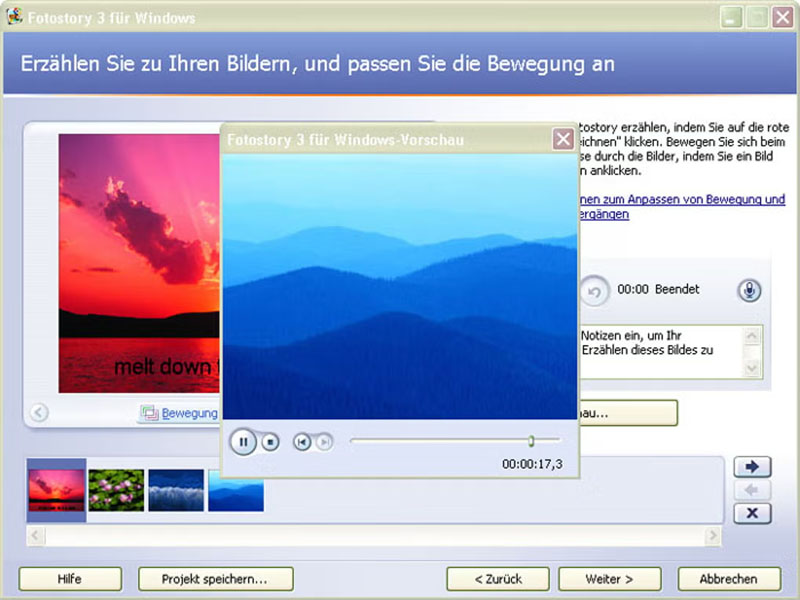
Task: Skip to next picture in preview
Action: 324,442
